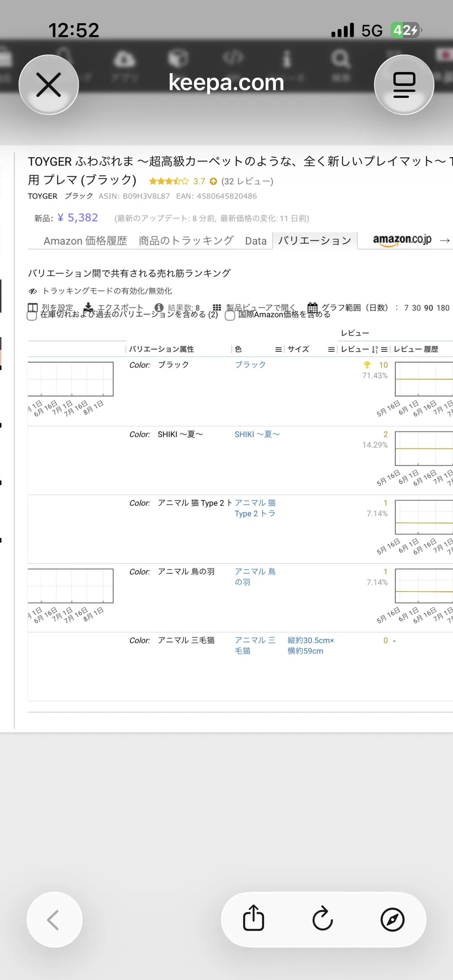Check include out-of-stock variations checkbox

pyautogui.click(x=32, y=316)
